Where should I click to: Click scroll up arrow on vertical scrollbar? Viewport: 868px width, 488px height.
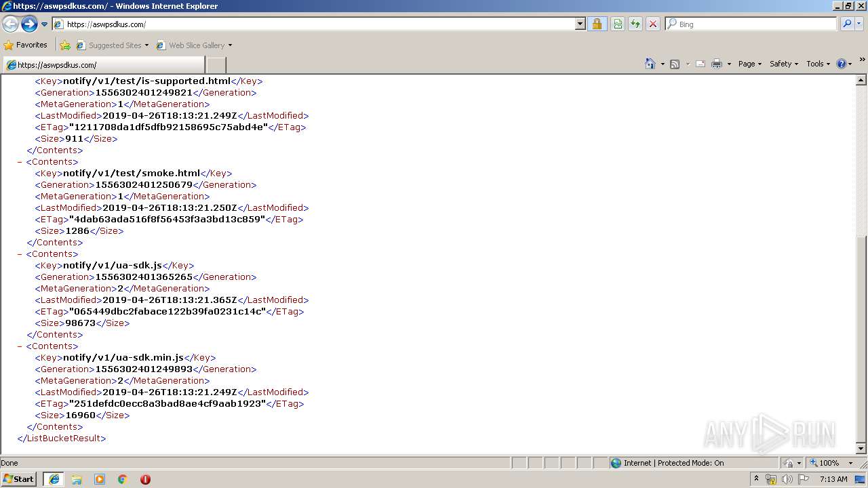pyautogui.click(x=861, y=80)
